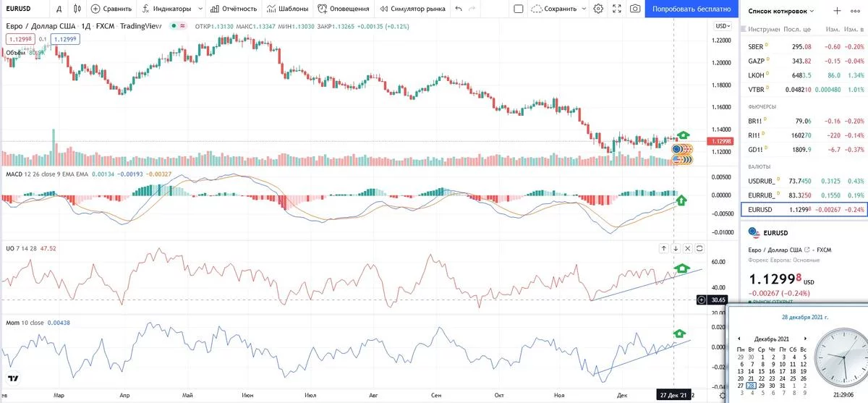Select the EURRUB_ currency row
868x403 pixels.
coord(804,195)
